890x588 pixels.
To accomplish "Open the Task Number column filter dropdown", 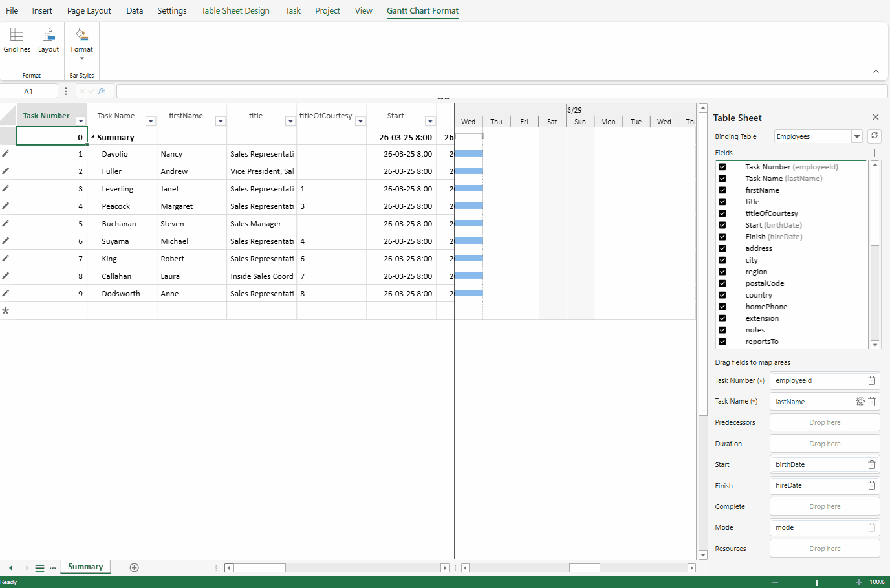I will [81, 121].
